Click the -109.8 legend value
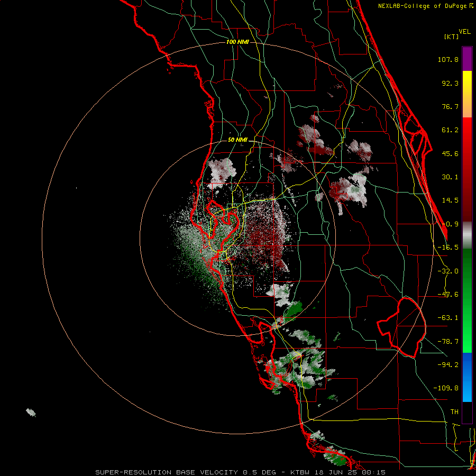 [446, 388]
